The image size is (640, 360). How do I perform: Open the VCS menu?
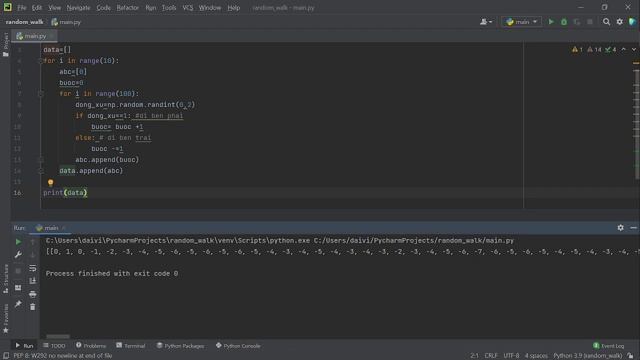pos(188,8)
